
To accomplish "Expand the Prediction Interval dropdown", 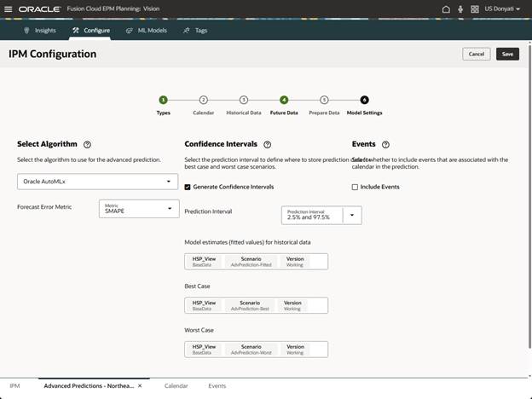I will [351, 215].
